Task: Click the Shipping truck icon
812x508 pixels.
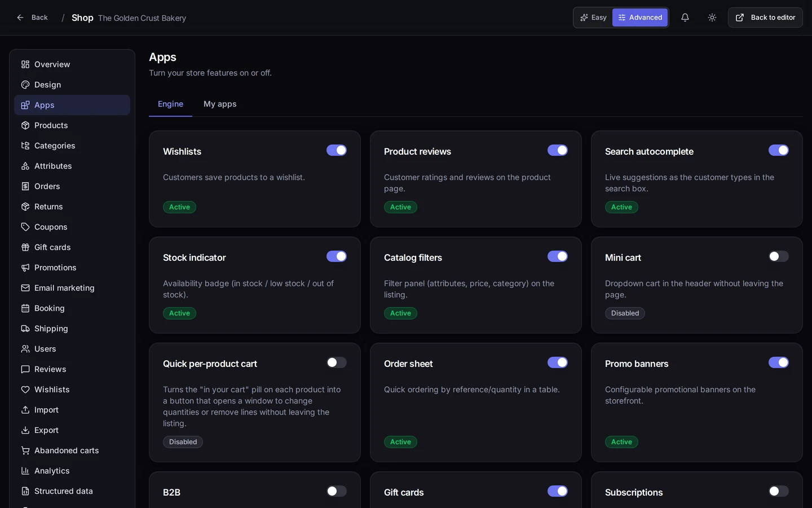Action: [25, 329]
